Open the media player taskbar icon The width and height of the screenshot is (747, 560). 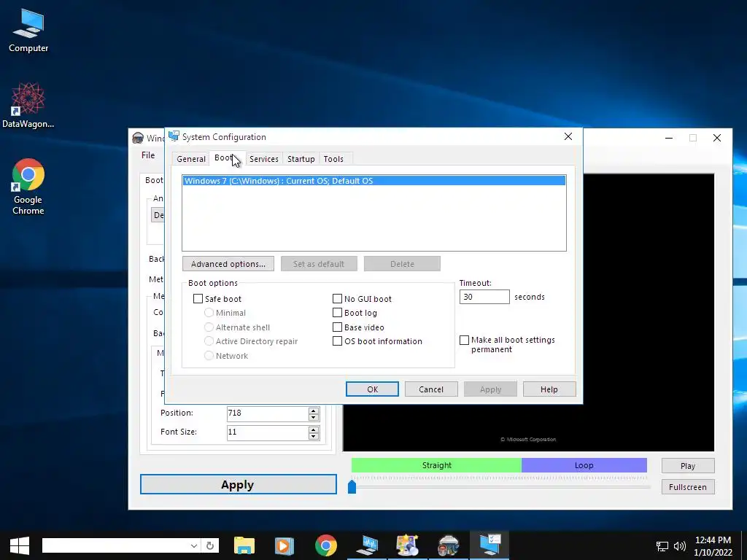click(285, 545)
